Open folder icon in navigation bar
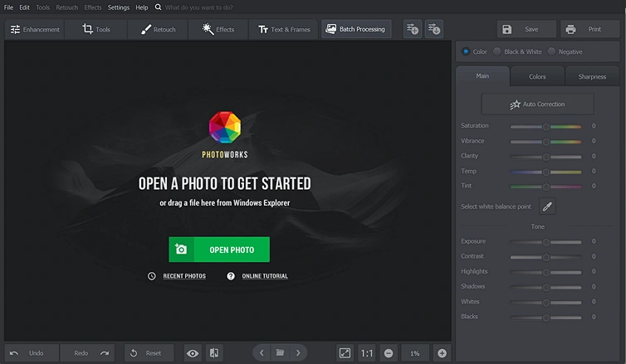The width and height of the screenshot is (626, 364). [x=281, y=353]
